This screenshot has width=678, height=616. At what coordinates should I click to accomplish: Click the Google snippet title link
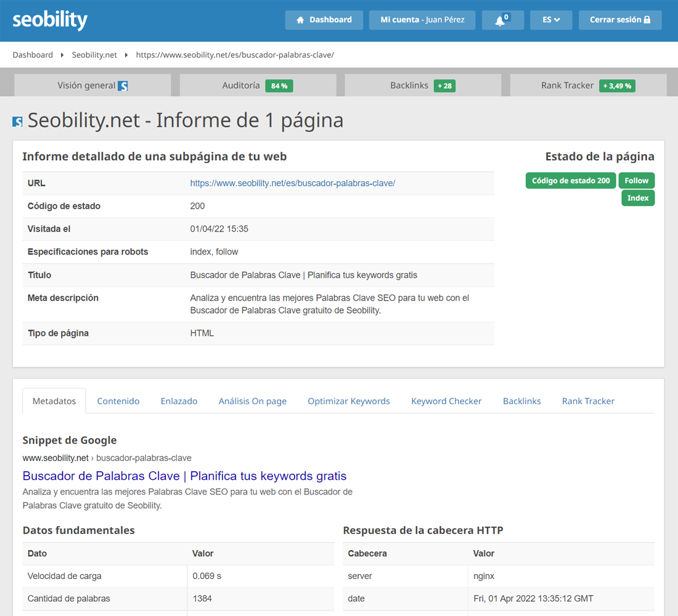184,476
